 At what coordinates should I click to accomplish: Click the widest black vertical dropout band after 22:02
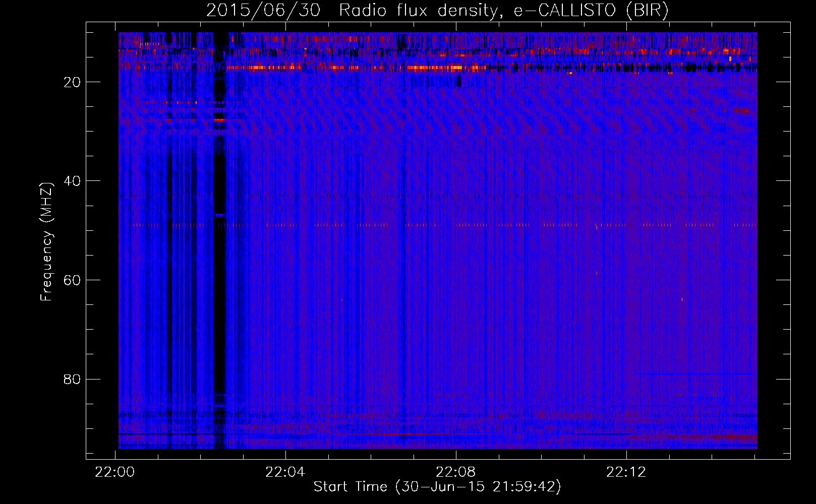[220, 241]
